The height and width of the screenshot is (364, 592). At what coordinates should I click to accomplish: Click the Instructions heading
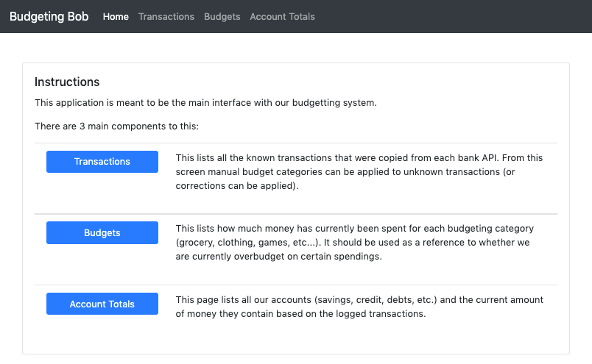[67, 82]
